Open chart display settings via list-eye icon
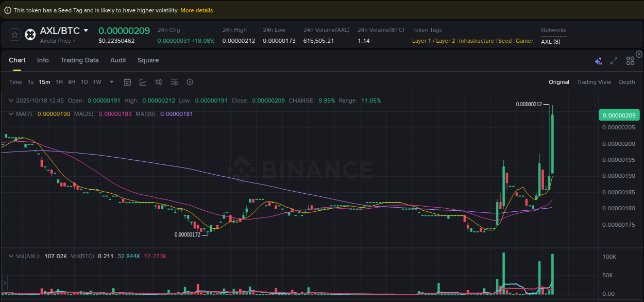Screen dimensions: 644x302 [174, 82]
